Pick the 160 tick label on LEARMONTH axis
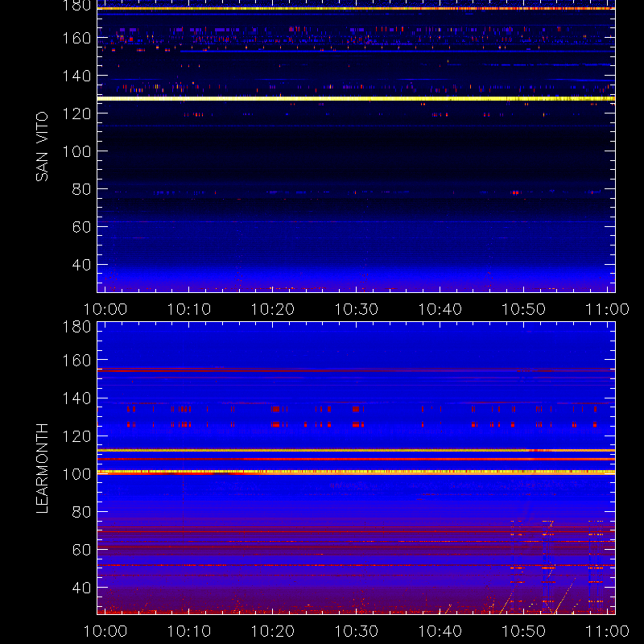 (76, 361)
